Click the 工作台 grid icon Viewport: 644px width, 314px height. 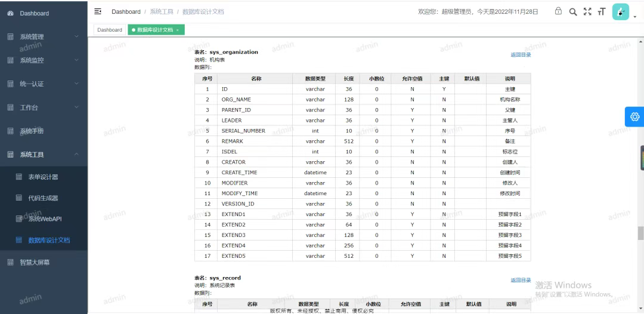(x=11, y=107)
